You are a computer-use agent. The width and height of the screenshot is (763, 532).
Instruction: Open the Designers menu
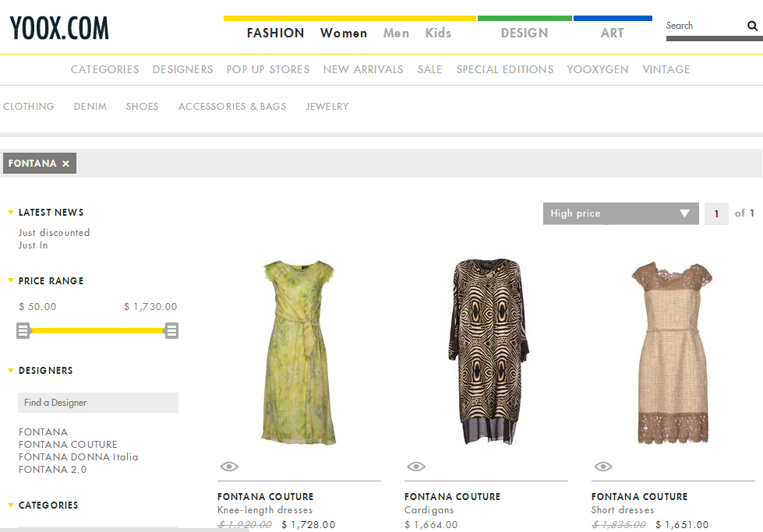point(182,69)
